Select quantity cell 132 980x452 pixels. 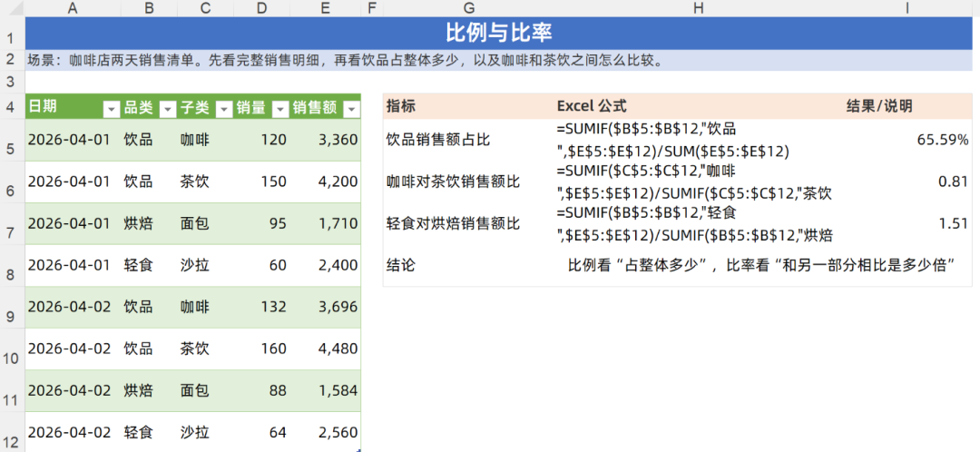coord(262,307)
